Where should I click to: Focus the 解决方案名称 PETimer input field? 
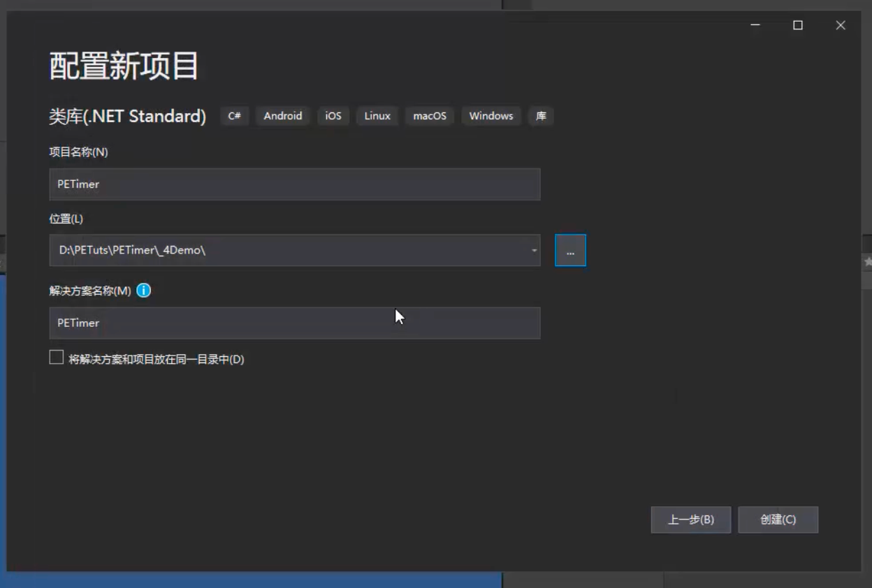(295, 323)
